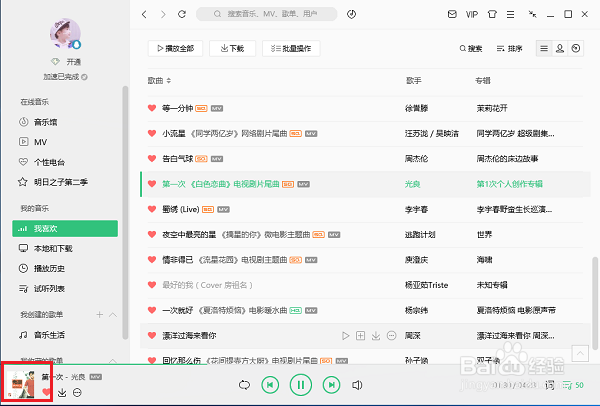Unlike 小流星 heart icon

(152, 134)
